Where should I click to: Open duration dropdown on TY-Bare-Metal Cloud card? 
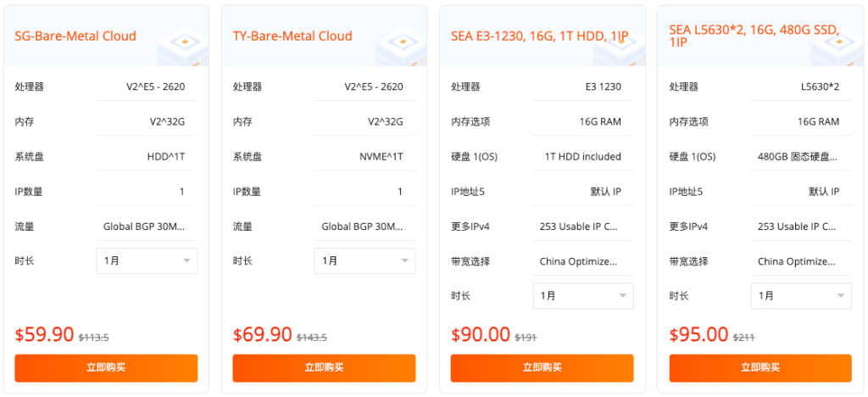tap(364, 261)
